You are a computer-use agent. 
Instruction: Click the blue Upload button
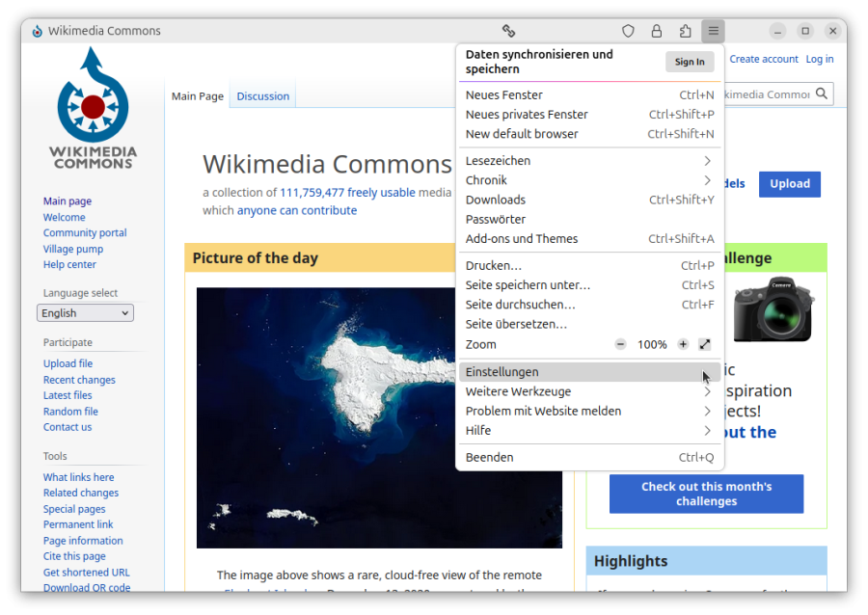pos(789,184)
